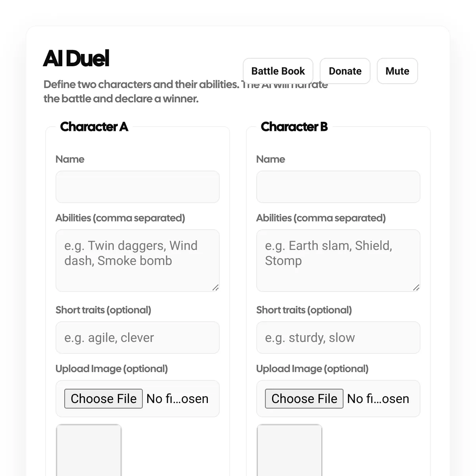This screenshot has height=476, width=476.
Task: Click the AI Duel title
Action: [76, 59]
